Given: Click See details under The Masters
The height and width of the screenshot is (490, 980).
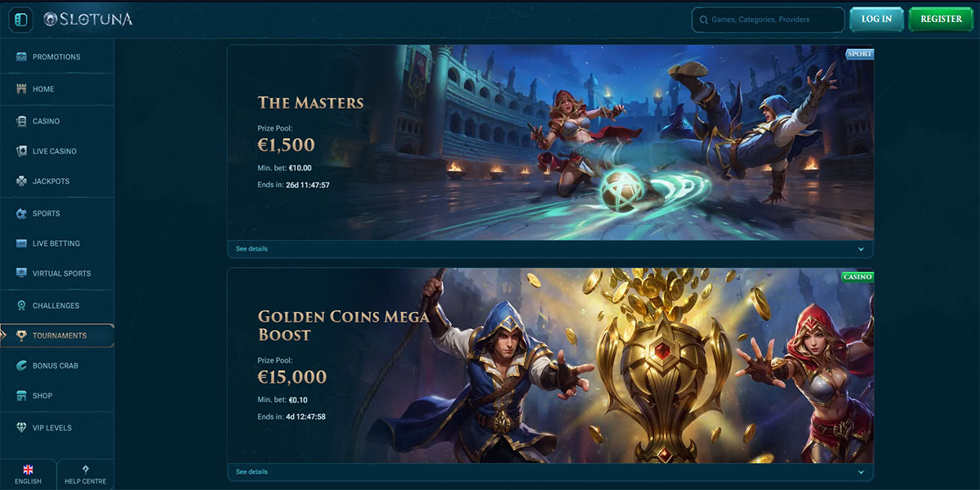Looking at the screenshot, I should click(x=252, y=249).
